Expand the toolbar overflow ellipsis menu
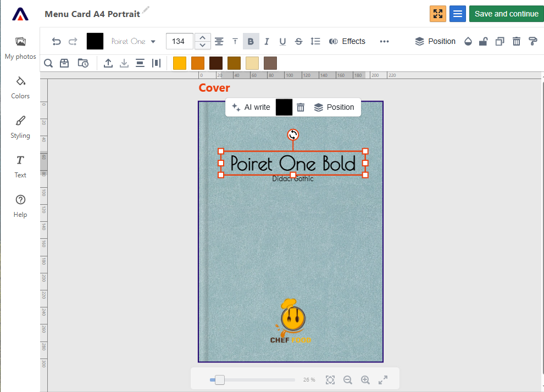 tap(384, 41)
